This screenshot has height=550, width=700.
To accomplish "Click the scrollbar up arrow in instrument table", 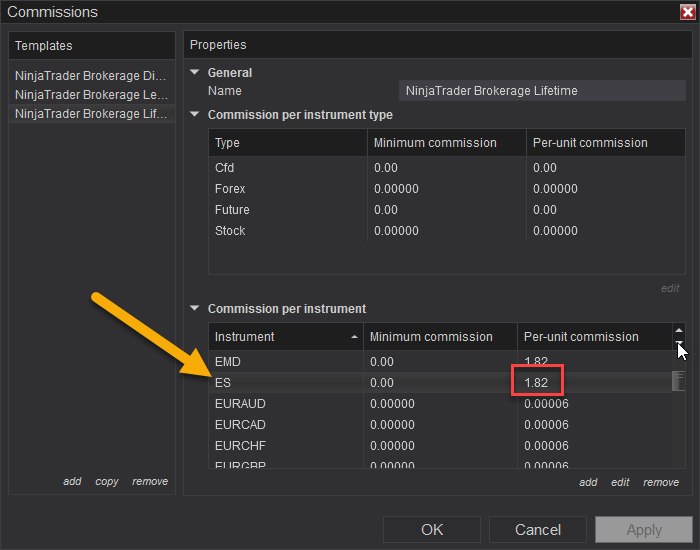I will pos(679,330).
